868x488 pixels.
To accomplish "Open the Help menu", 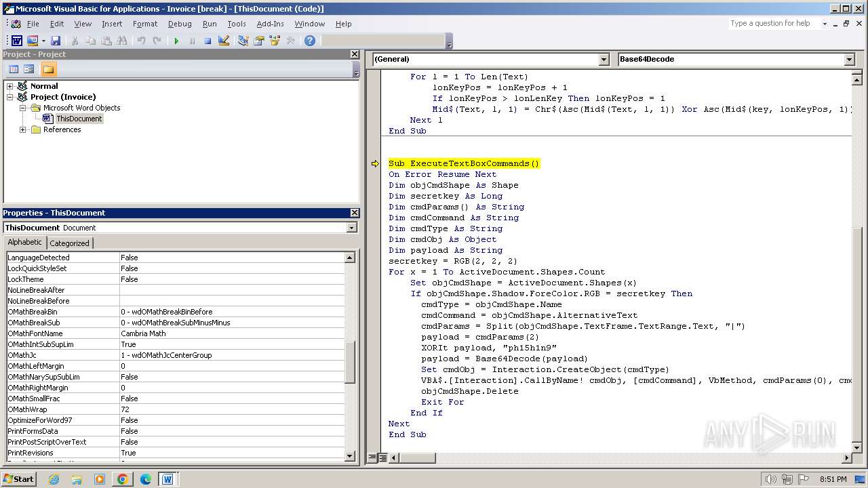I will (344, 24).
